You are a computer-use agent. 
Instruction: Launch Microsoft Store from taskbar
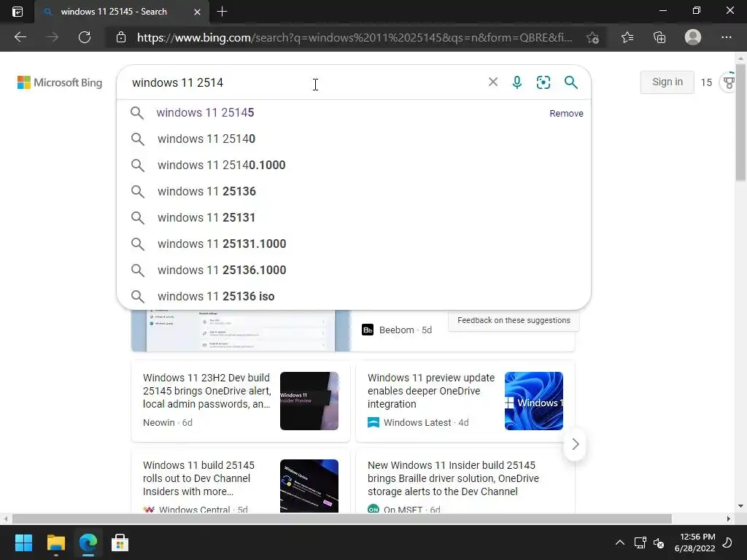(x=120, y=542)
